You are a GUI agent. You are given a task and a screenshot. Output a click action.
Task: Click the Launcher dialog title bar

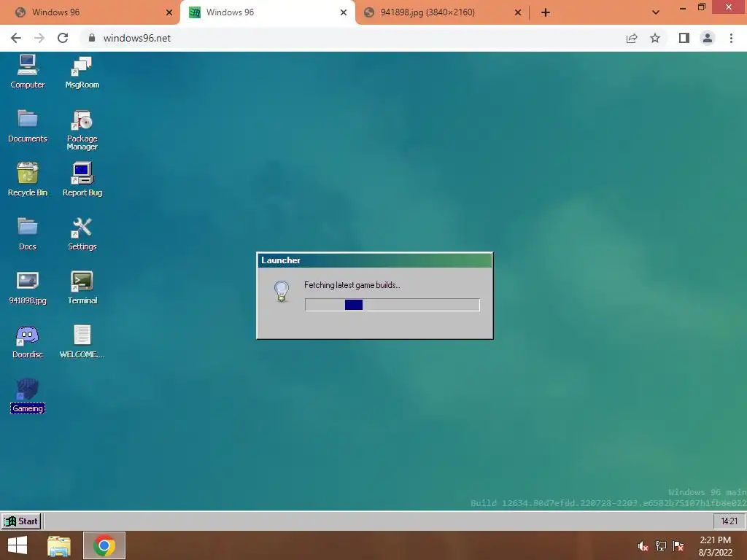click(x=374, y=260)
